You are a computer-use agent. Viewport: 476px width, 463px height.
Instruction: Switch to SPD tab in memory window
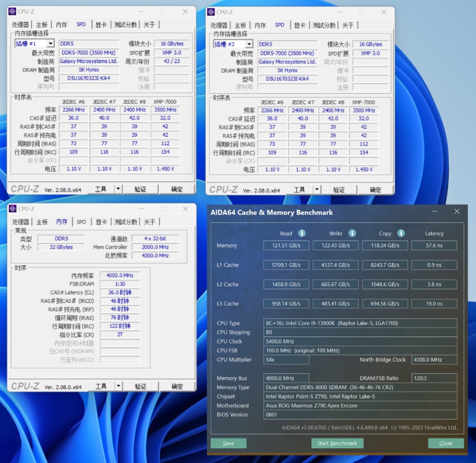pos(81,222)
